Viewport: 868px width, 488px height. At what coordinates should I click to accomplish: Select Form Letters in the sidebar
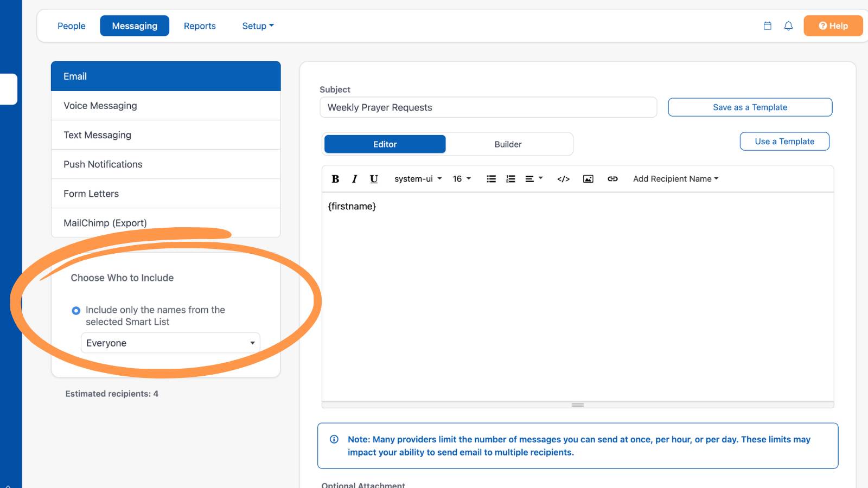pos(166,194)
